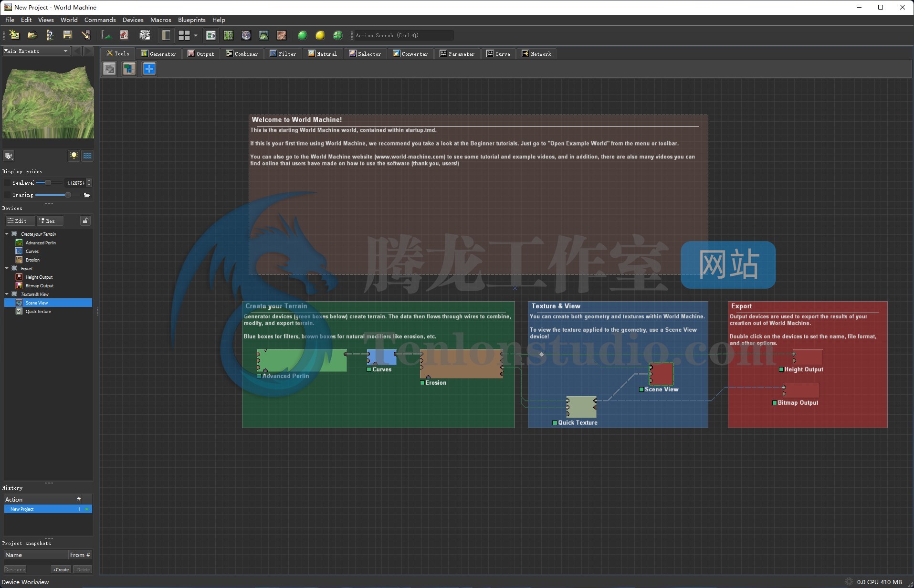Screen dimensions: 914x588
Task: Click the Scene View device node
Action: click(x=661, y=374)
